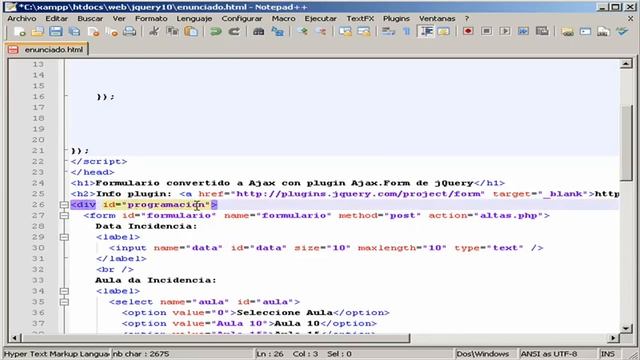Open the TextFX menu
This screenshot has height=360, width=640.
pos(360,18)
